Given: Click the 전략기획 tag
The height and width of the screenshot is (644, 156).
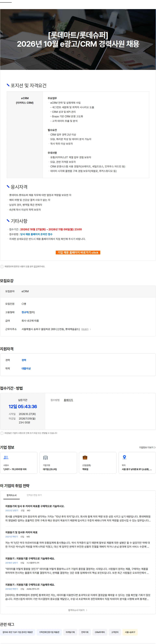Looking at the screenshot, I should [85, 632].
